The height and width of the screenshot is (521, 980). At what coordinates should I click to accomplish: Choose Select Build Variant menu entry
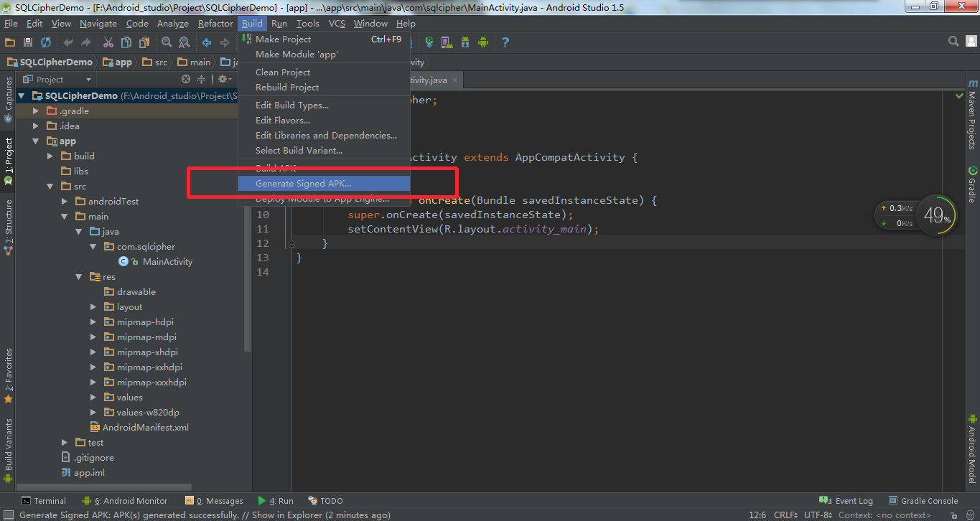point(324,150)
